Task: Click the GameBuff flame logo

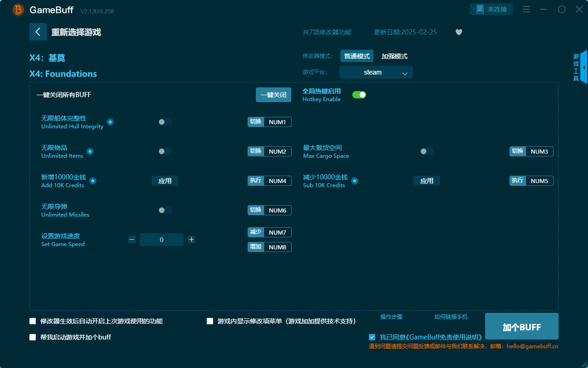Action: pos(18,9)
